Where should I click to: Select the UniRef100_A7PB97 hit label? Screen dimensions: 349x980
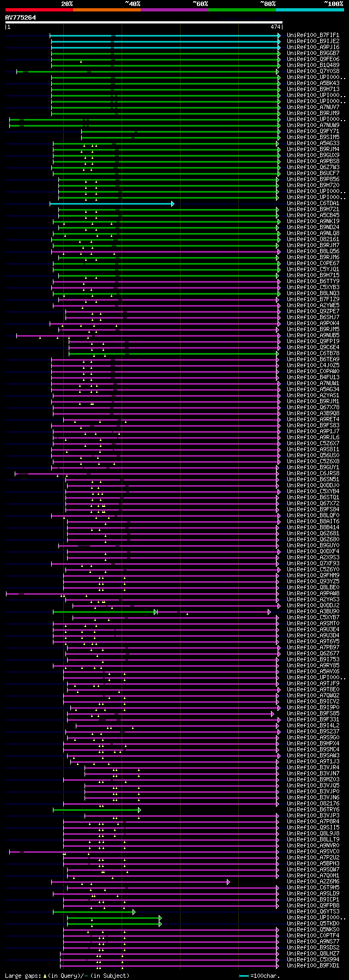(313, 648)
